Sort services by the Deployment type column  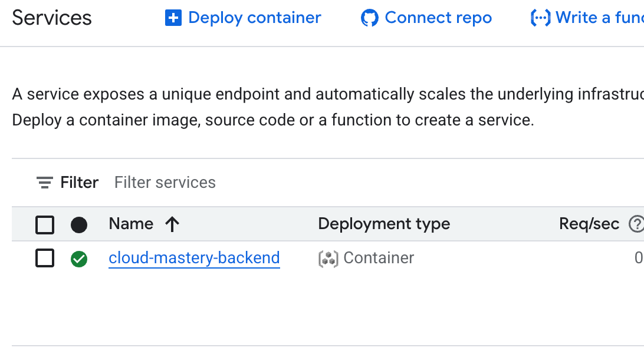tap(383, 224)
